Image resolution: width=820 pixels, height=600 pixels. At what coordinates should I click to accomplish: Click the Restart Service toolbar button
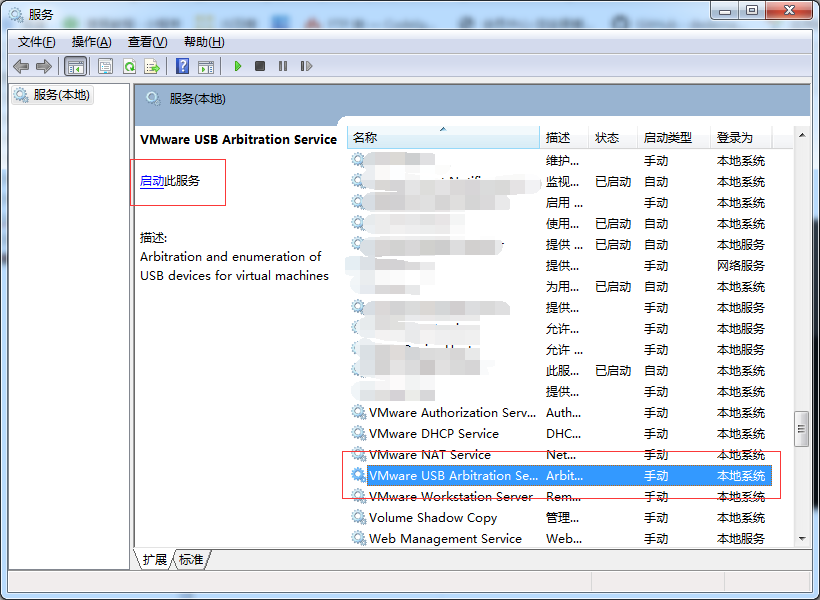tap(306, 66)
